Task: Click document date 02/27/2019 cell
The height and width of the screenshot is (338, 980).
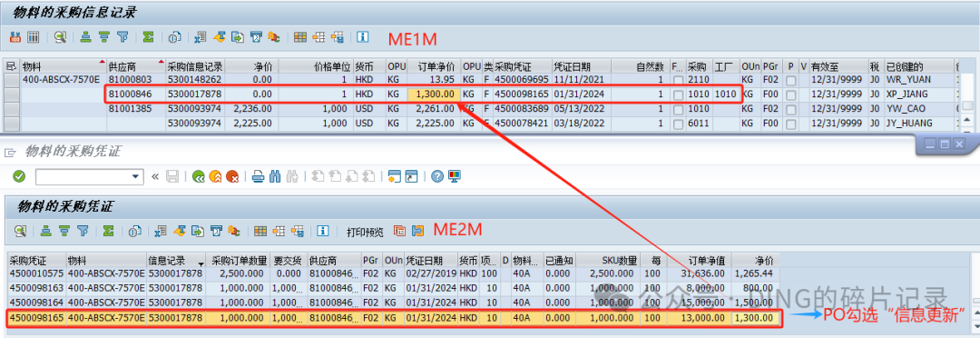Action: click(x=431, y=273)
